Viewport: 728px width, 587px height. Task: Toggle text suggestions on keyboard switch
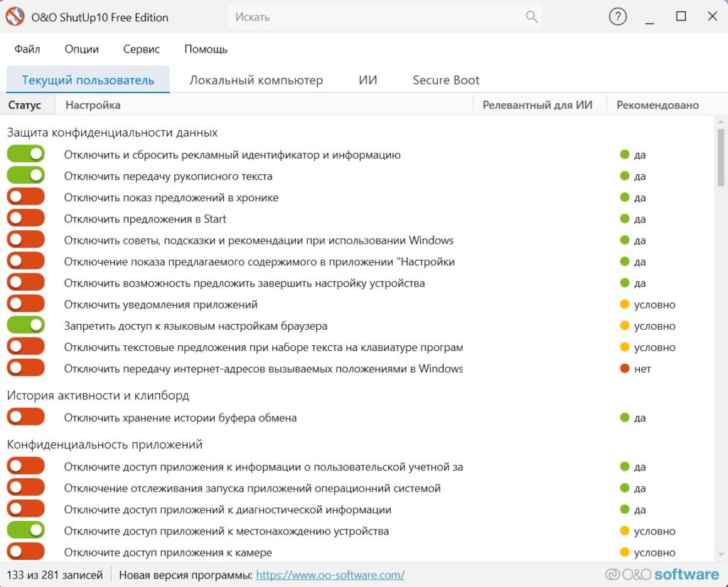click(26, 346)
